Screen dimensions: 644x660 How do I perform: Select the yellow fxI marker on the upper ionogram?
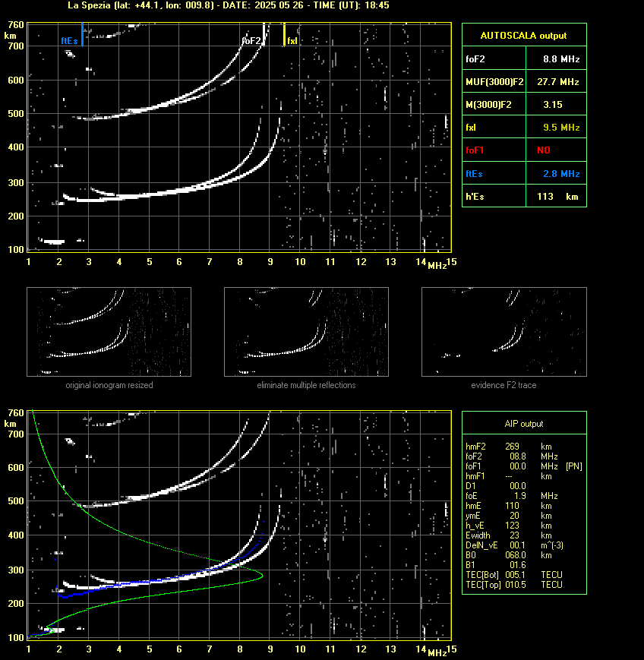(x=285, y=34)
